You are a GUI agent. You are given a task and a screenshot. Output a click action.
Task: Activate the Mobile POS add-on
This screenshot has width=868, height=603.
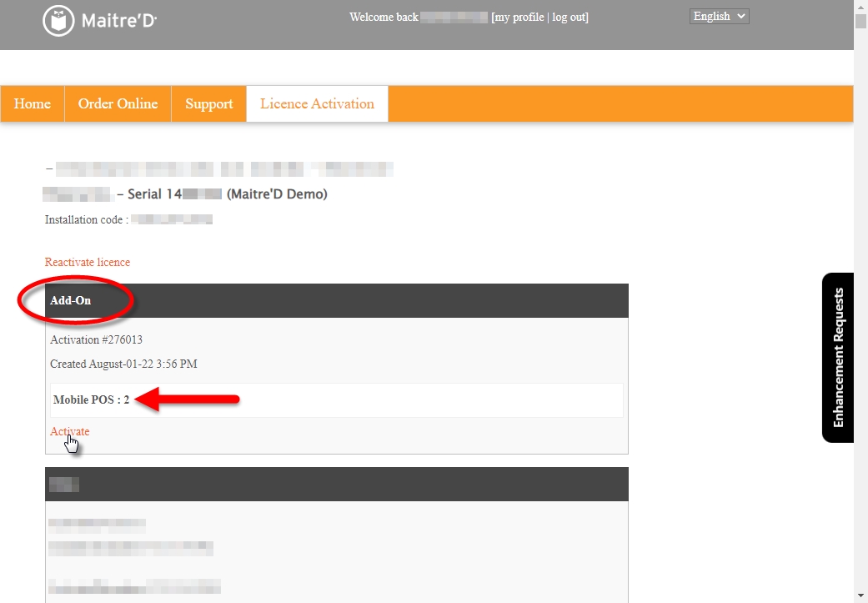pos(70,431)
